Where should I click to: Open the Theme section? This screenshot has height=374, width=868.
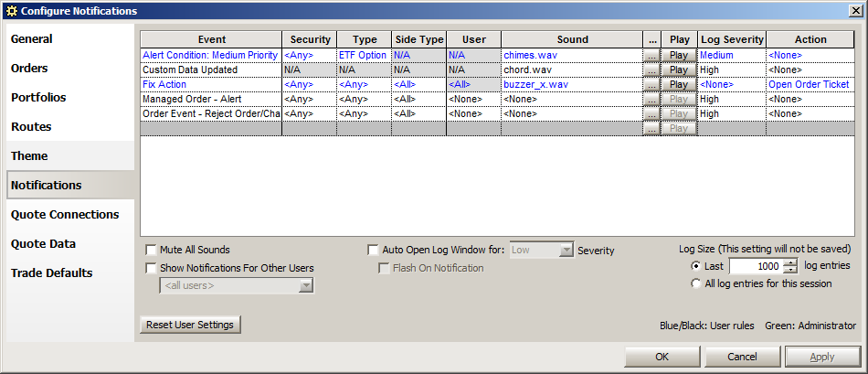69,156
